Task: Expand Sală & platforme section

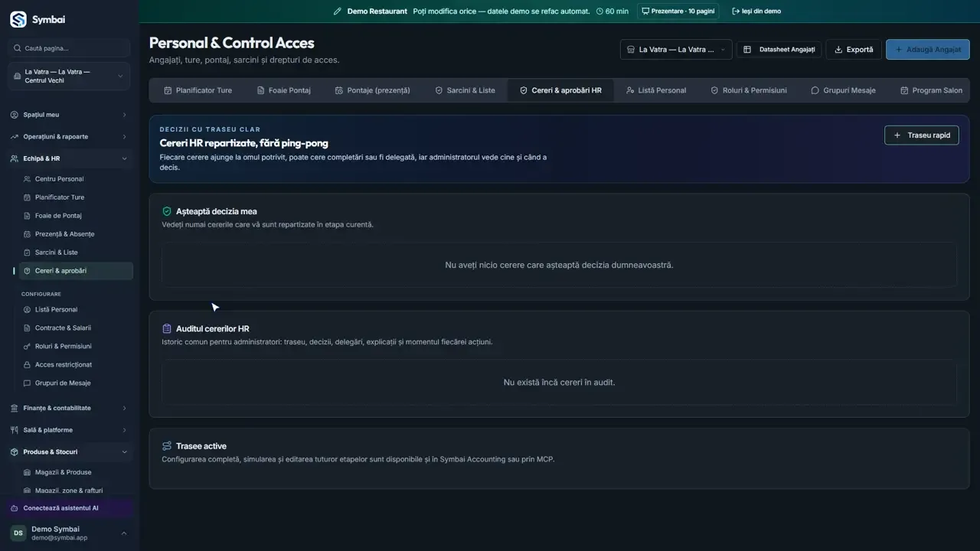Action: coord(70,430)
